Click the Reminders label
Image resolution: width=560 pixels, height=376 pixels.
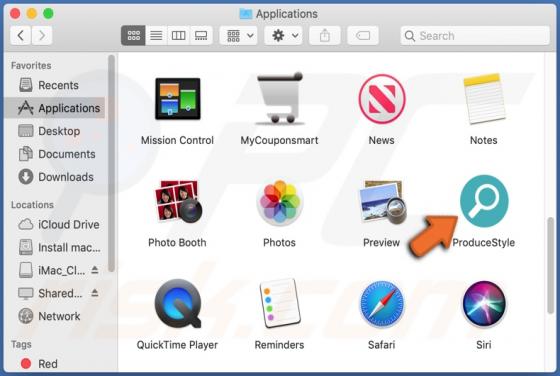[x=279, y=345]
